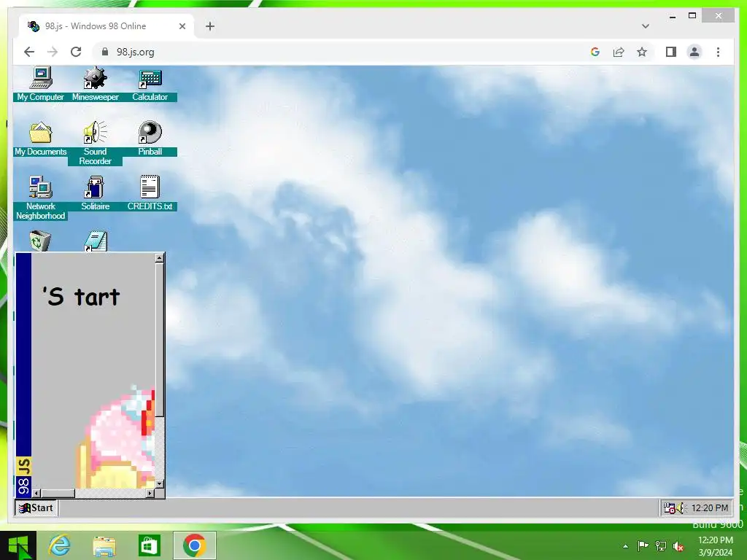
Task: Click the host clock showing 3/9/2024
Action: 715,546
